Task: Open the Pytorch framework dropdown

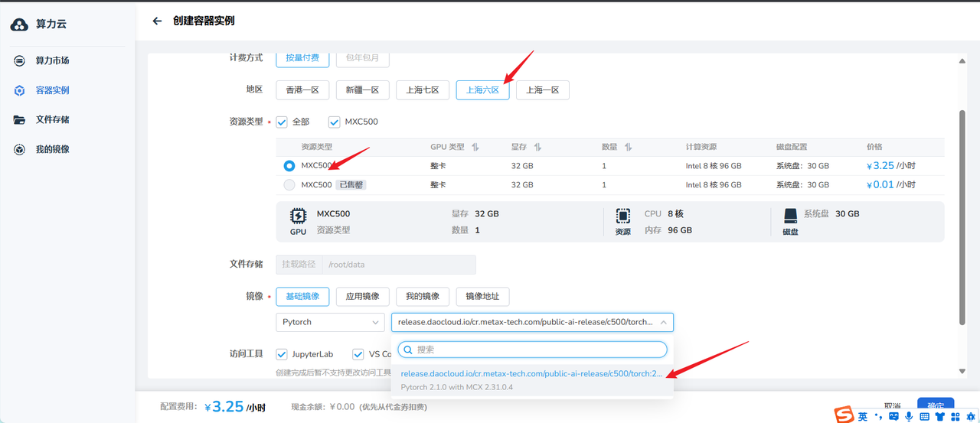Action: 330,322
